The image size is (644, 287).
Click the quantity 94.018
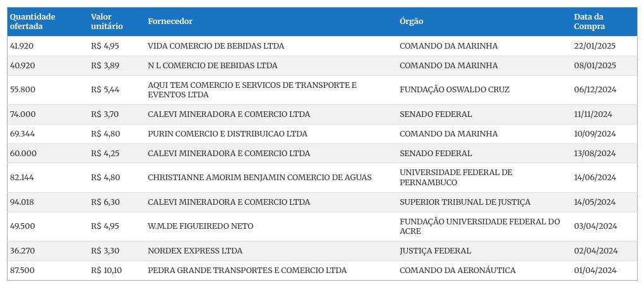(22, 202)
